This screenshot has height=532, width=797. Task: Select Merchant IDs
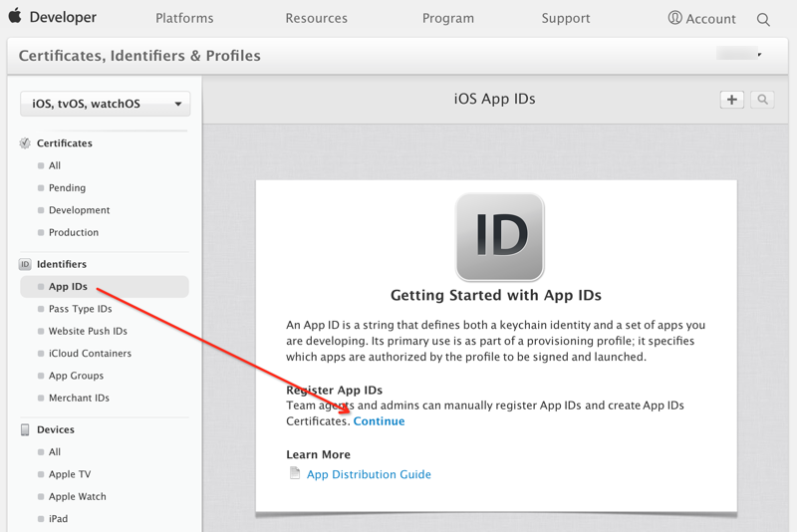coord(79,399)
